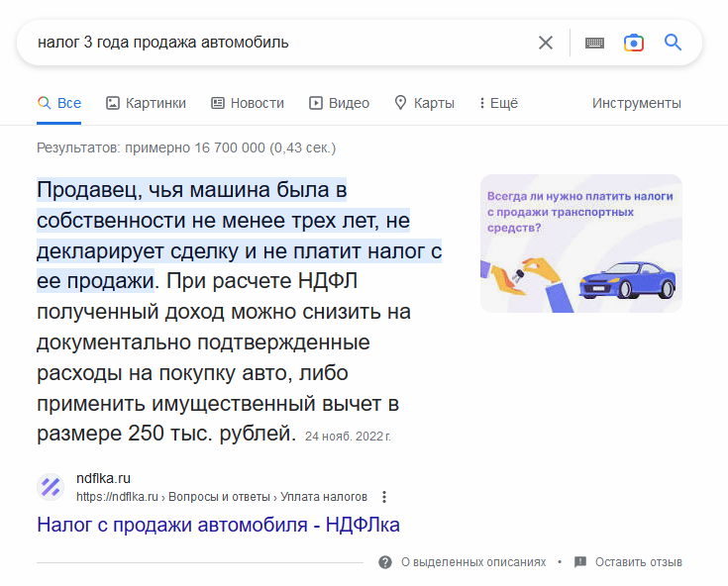Open the car sale tax thumbnail image
Image resolution: width=728 pixels, height=586 pixels.
pos(581,244)
